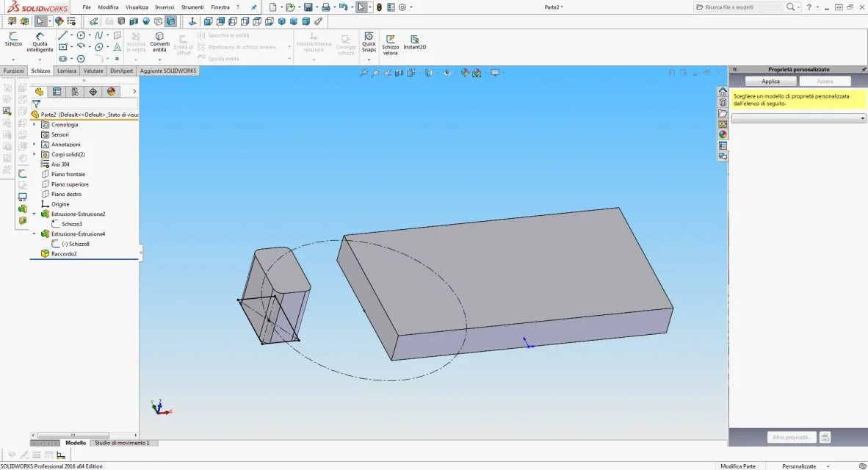The image size is (868, 470).
Task: Pin the menu bar with pushpin
Action: [253, 7]
